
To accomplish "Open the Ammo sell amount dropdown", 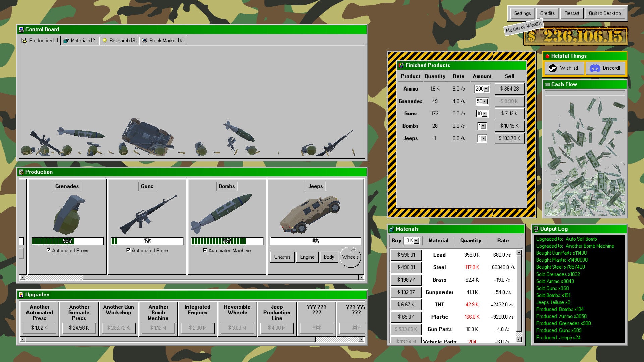I will click(486, 89).
